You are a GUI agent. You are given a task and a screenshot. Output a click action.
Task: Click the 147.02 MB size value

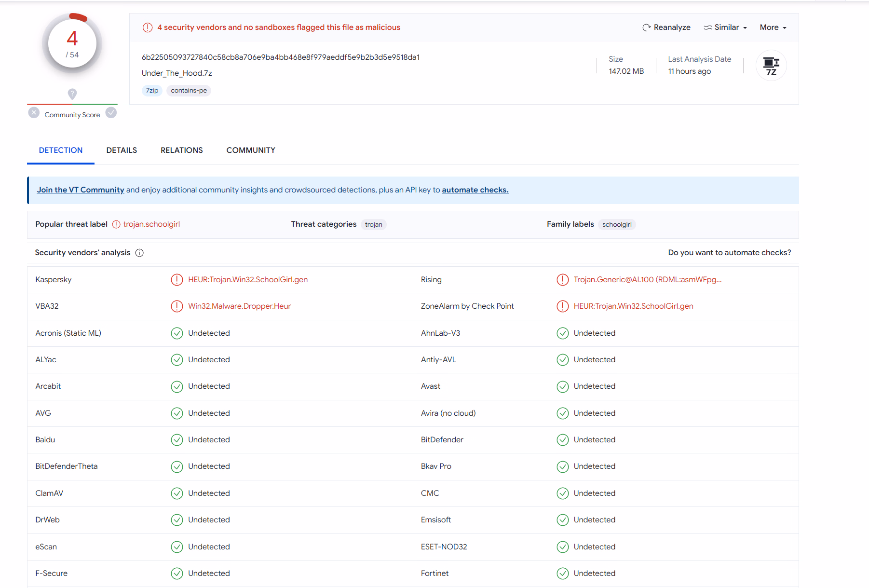[626, 71]
